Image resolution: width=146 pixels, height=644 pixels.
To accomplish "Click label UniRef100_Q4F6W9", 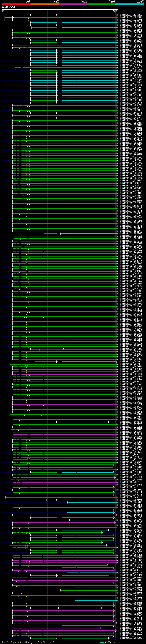I will (x=131, y=349).
